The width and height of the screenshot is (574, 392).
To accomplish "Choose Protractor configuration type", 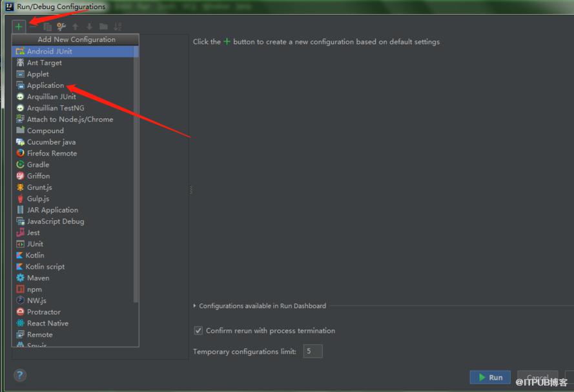I will coord(75,312).
